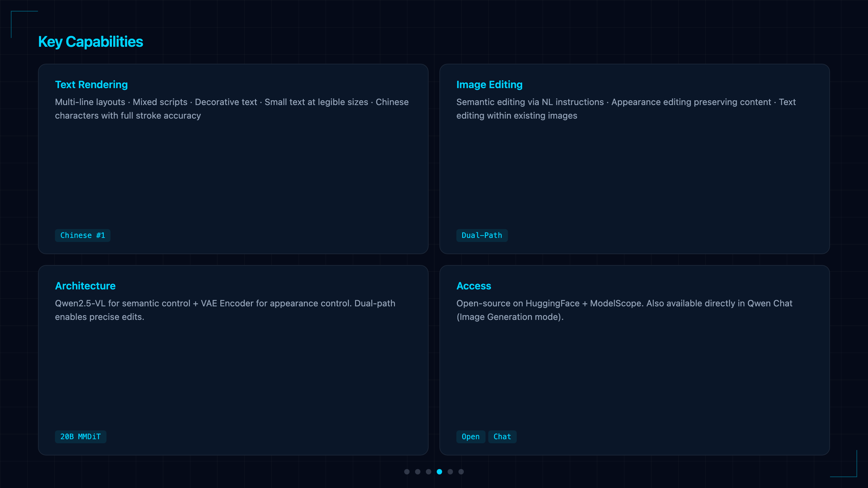The height and width of the screenshot is (488, 868).
Task: Open the Text Rendering card heading
Action: pos(91,84)
